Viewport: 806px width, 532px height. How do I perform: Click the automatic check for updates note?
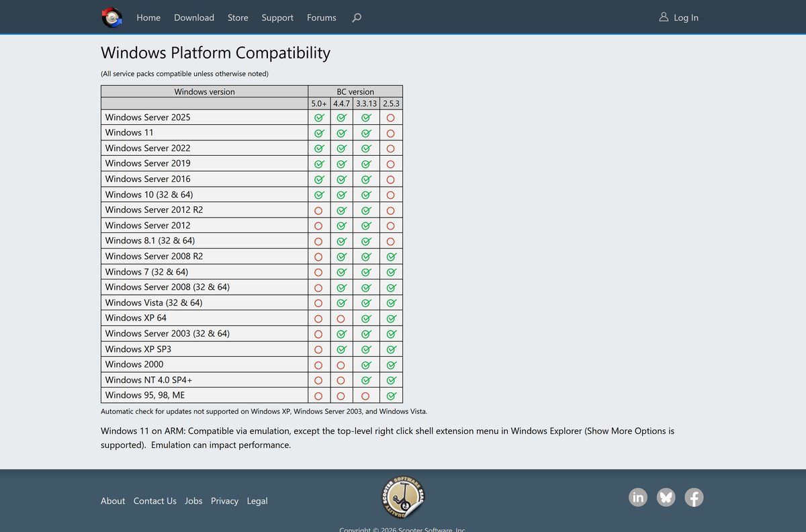[264, 411]
